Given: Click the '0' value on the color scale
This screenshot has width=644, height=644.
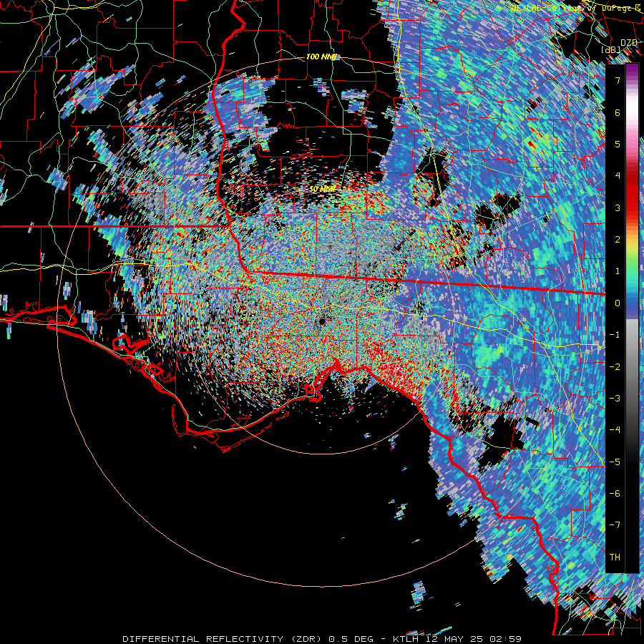Looking at the screenshot, I should 618,303.
